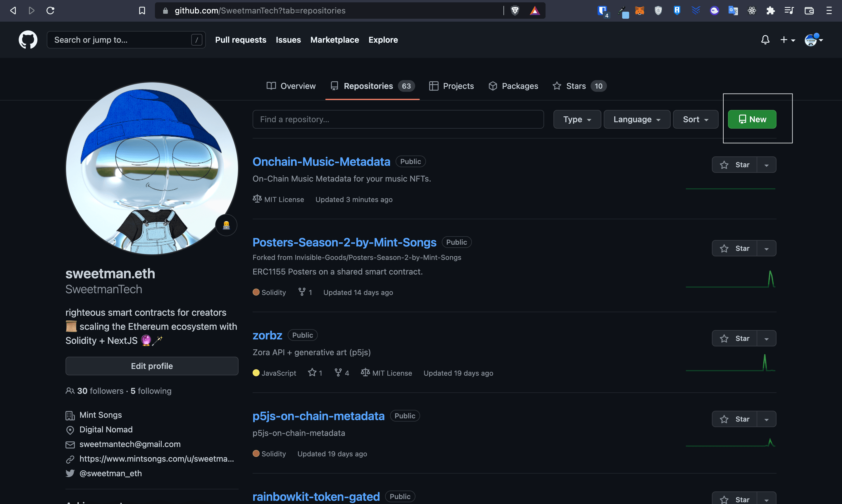The width and height of the screenshot is (842, 504).
Task: Expand star lists dropdown for p5js-on-chain-metadata
Action: coord(767,419)
